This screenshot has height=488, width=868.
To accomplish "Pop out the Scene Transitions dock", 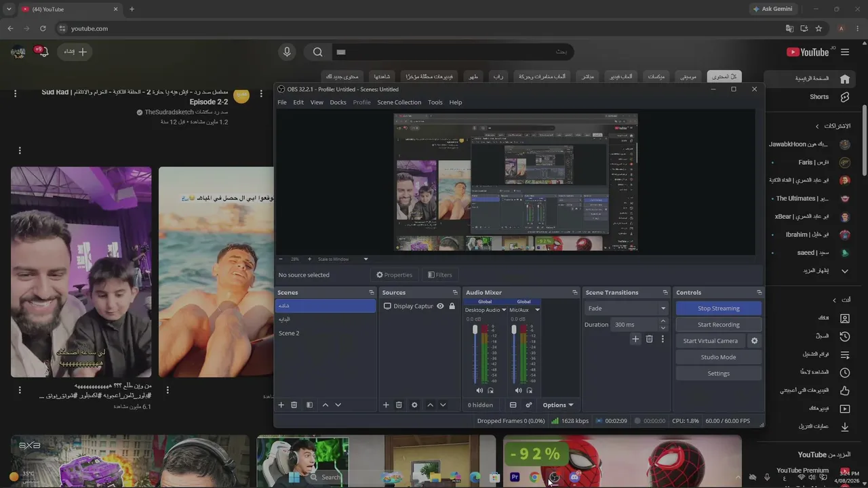I will click(666, 292).
